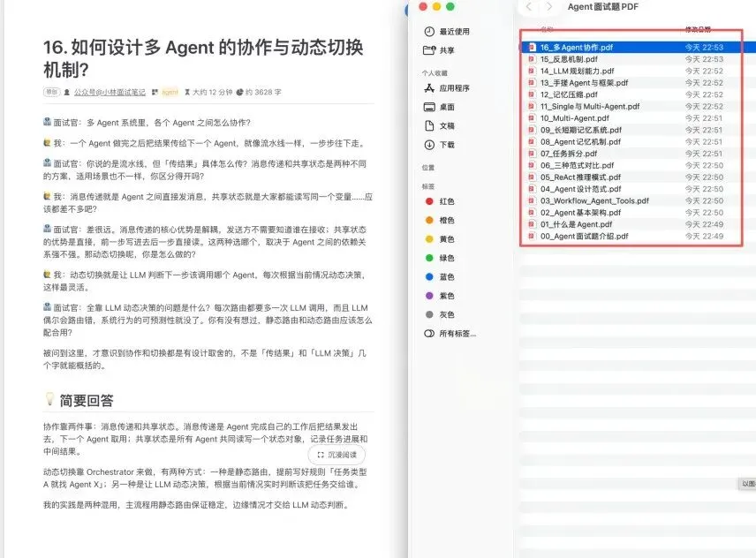Filter by Purple tag

tap(440, 296)
